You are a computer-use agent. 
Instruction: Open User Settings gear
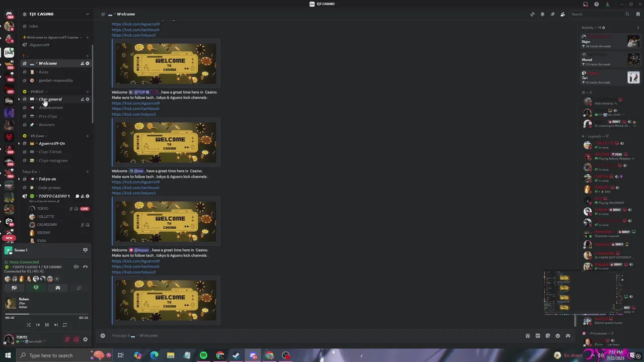tap(85, 339)
